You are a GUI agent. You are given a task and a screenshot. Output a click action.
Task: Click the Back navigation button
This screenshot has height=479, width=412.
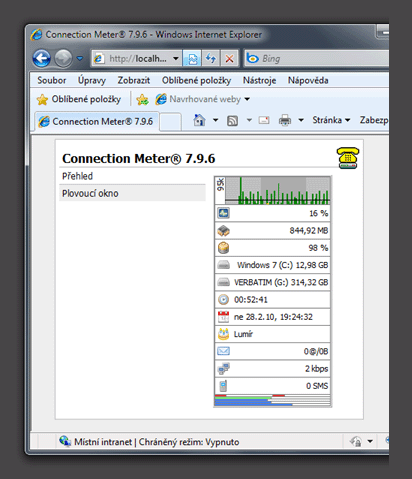tap(42, 58)
